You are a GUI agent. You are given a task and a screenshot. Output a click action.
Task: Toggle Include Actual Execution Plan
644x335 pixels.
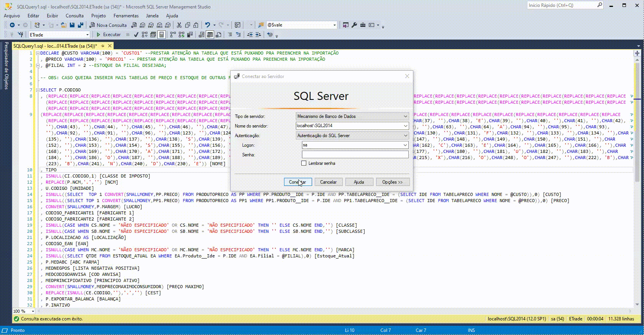click(x=173, y=35)
